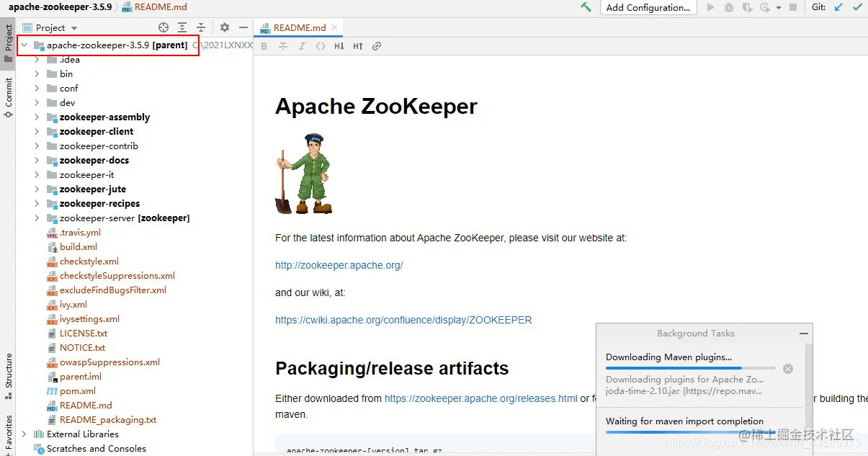Click the Stop square icon

pos(793,7)
